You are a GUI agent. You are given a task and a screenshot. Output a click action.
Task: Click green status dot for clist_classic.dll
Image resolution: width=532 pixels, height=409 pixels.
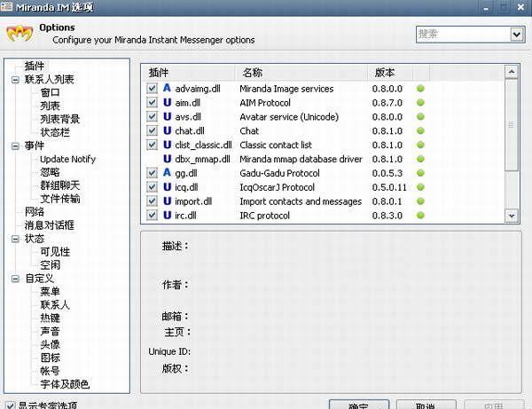[420, 145]
